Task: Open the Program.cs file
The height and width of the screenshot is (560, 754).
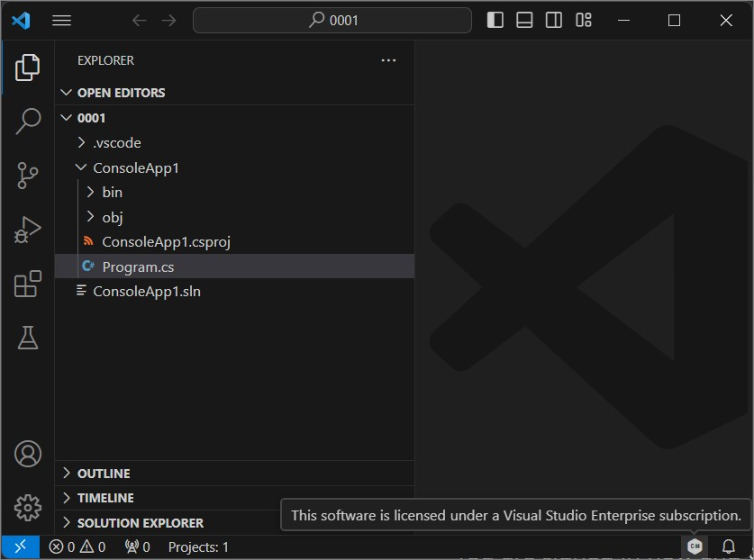Action: (234, 266)
